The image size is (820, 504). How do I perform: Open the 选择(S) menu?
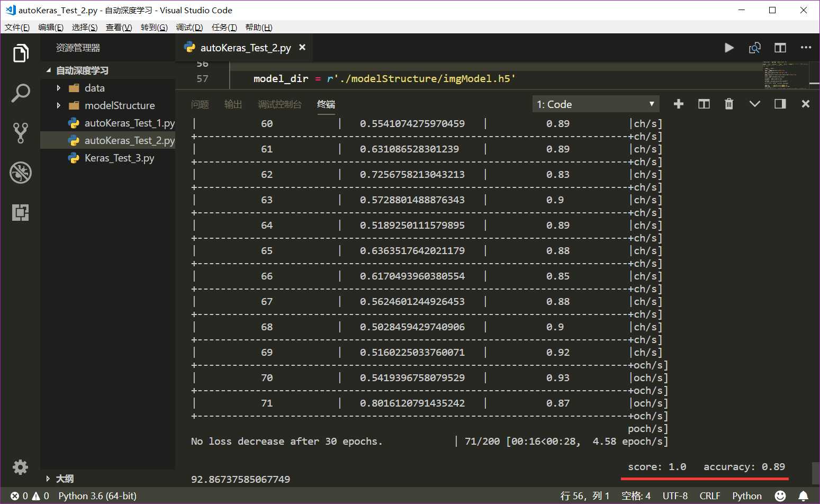tap(85, 28)
